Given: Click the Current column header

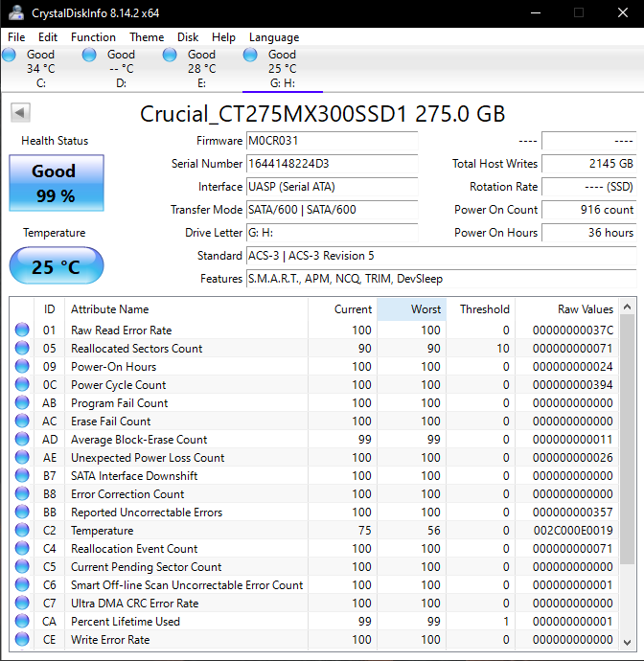Looking at the screenshot, I should (x=342, y=309).
